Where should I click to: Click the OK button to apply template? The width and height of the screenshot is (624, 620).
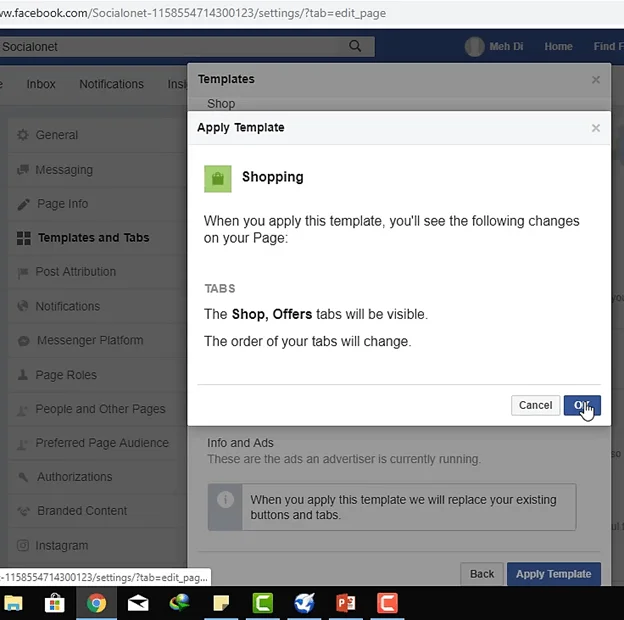click(582, 405)
